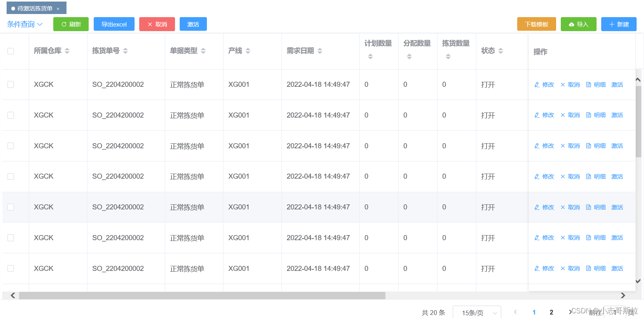
Task: Expand the 条件查询 dropdown
Action: click(24, 24)
